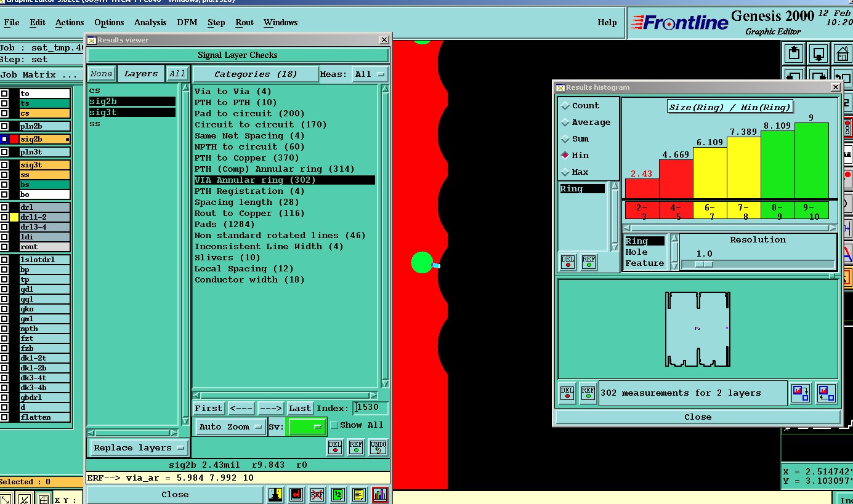Click the UNDO icon in Results viewer
The image size is (853, 504).
tap(378, 447)
